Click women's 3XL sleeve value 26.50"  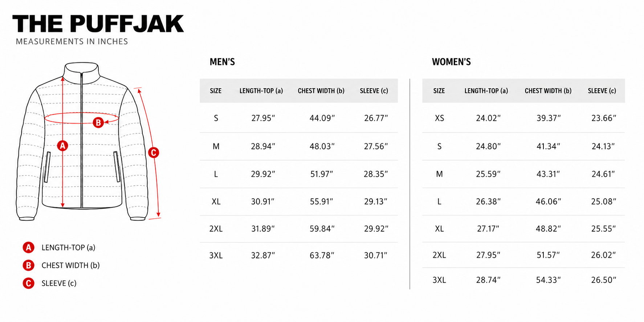pos(604,280)
